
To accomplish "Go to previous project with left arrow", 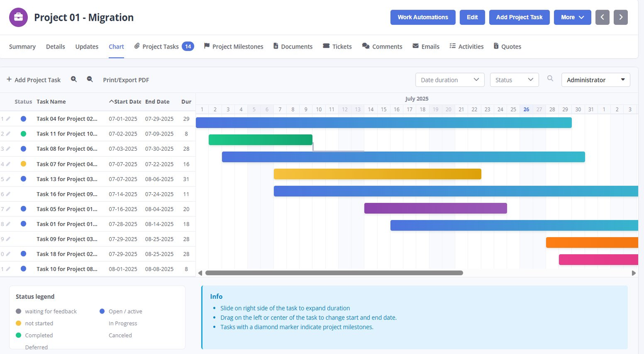I will (602, 17).
